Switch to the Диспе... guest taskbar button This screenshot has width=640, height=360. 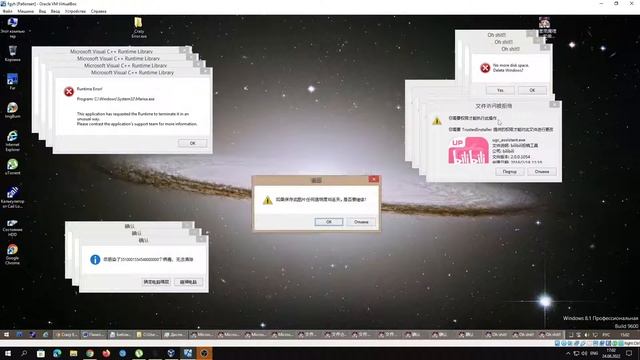click(x=175, y=335)
